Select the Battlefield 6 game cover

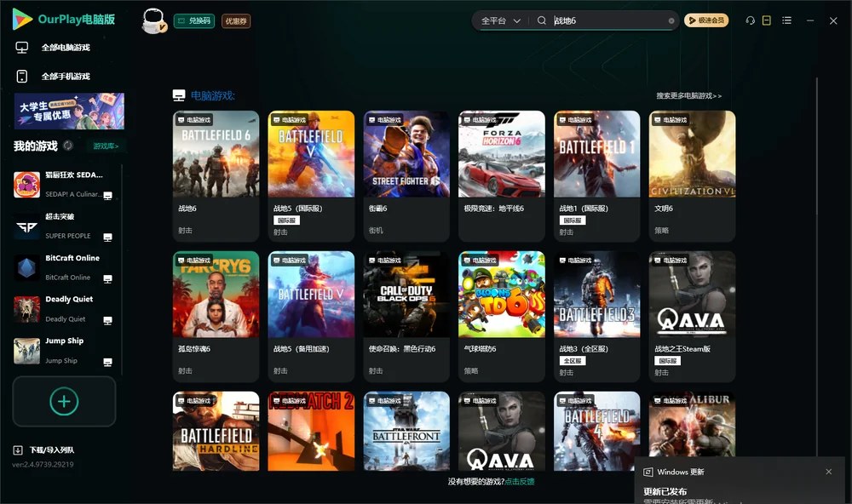click(216, 154)
